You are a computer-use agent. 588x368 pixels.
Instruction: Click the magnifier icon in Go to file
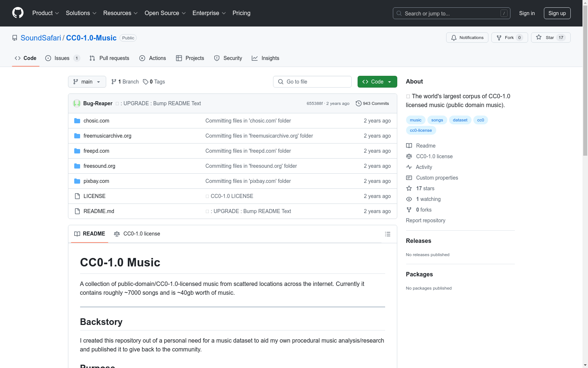[x=281, y=82]
